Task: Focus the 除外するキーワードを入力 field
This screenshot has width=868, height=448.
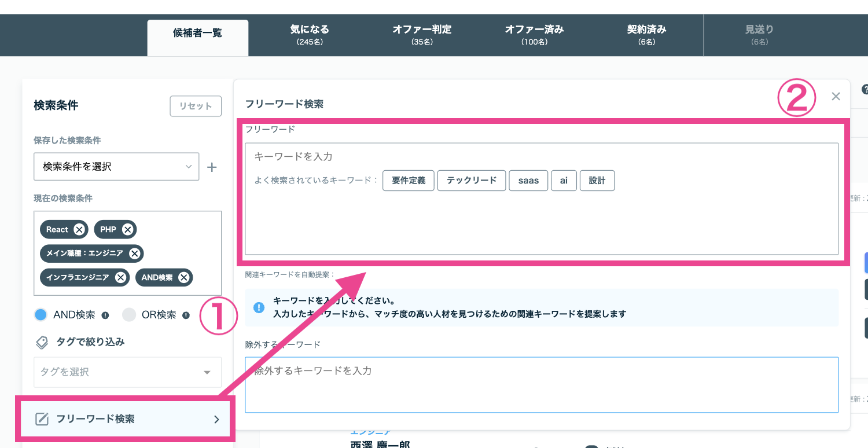Action: click(x=542, y=385)
